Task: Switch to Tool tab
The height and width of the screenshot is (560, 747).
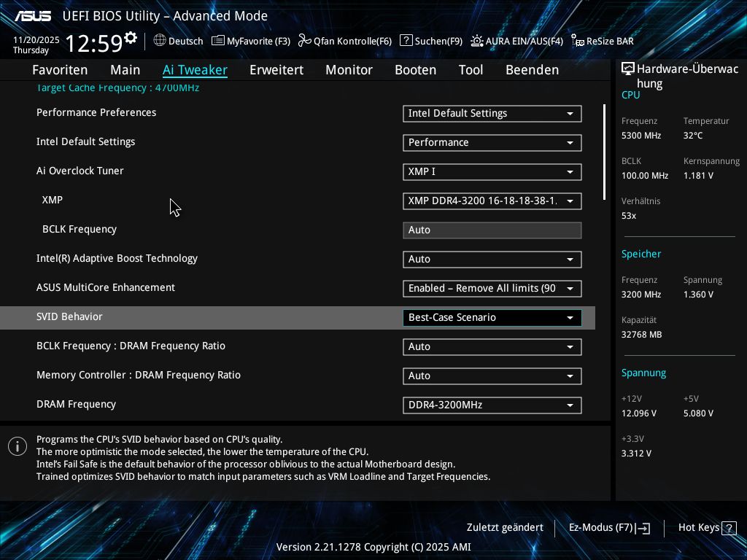Action: (x=471, y=70)
